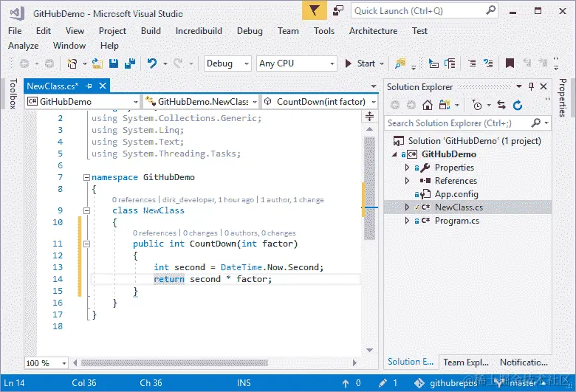This screenshot has width=576, height=392.
Task: Open the feedback icon beside Quick Launch
Action: [x=337, y=10]
